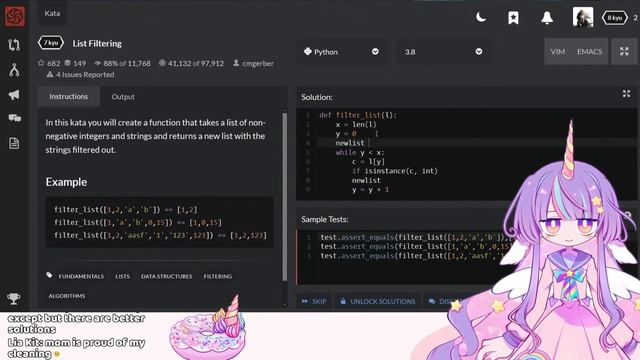The height and width of the screenshot is (360, 640).
Task: Open the Practice (train) sidebar icon
Action: [x=14, y=45]
